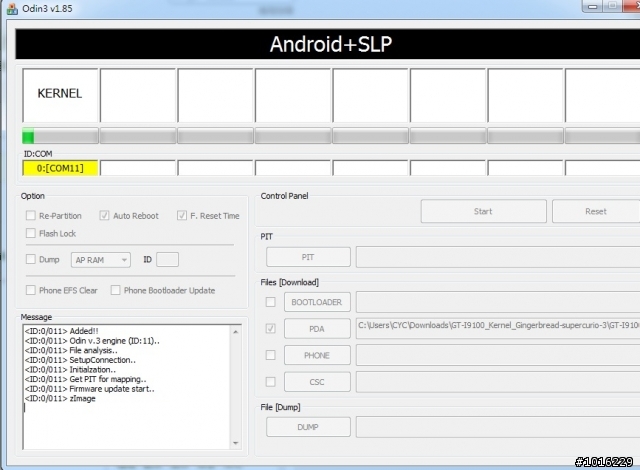
Task: Minimize the Odin3 window
Action: coord(593,7)
